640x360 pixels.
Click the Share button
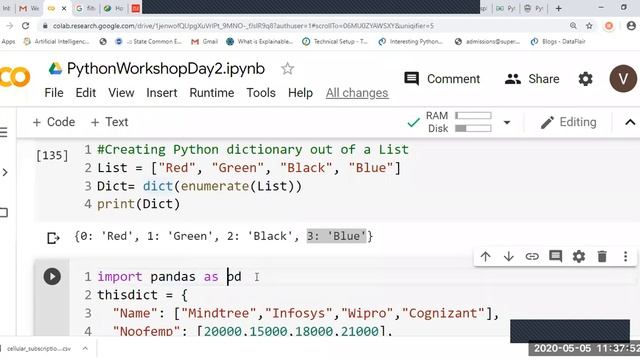531,78
